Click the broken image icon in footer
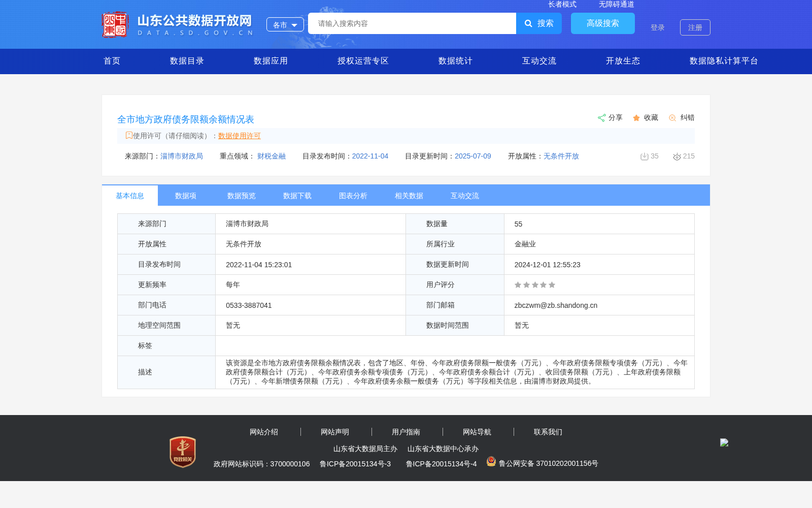 click(x=724, y=442)
